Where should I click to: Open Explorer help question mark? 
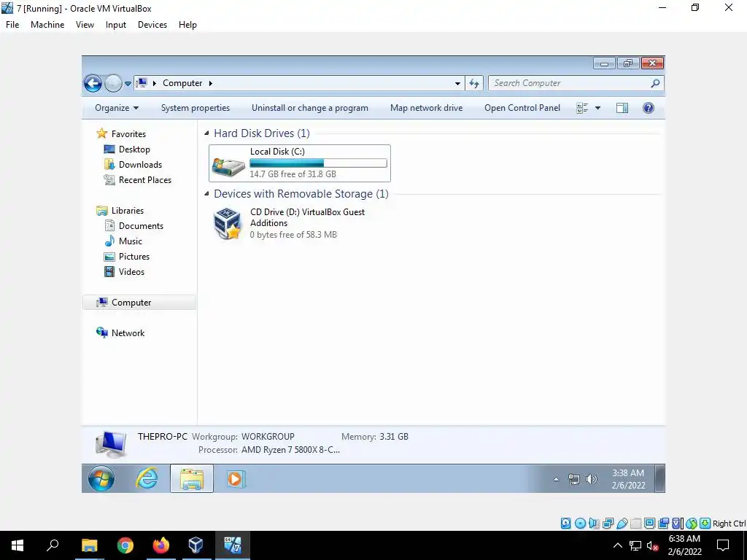click(x=649, y=108)
